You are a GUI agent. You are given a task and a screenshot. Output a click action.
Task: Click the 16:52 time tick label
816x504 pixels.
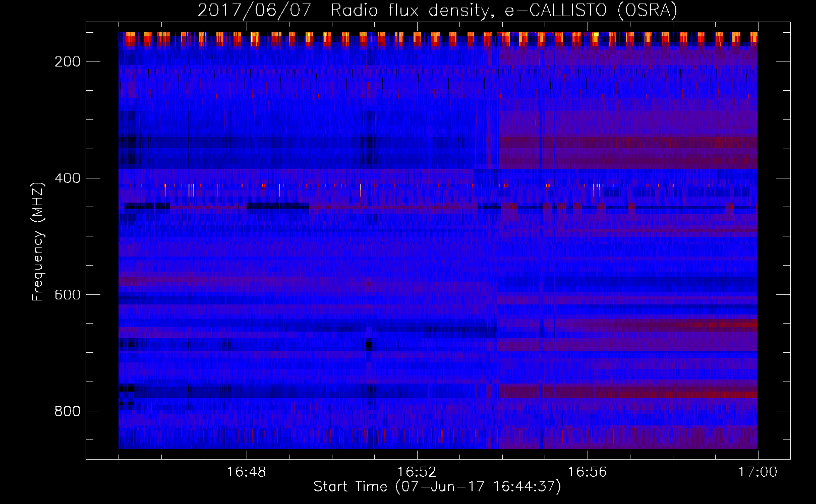tap(417, 472)
